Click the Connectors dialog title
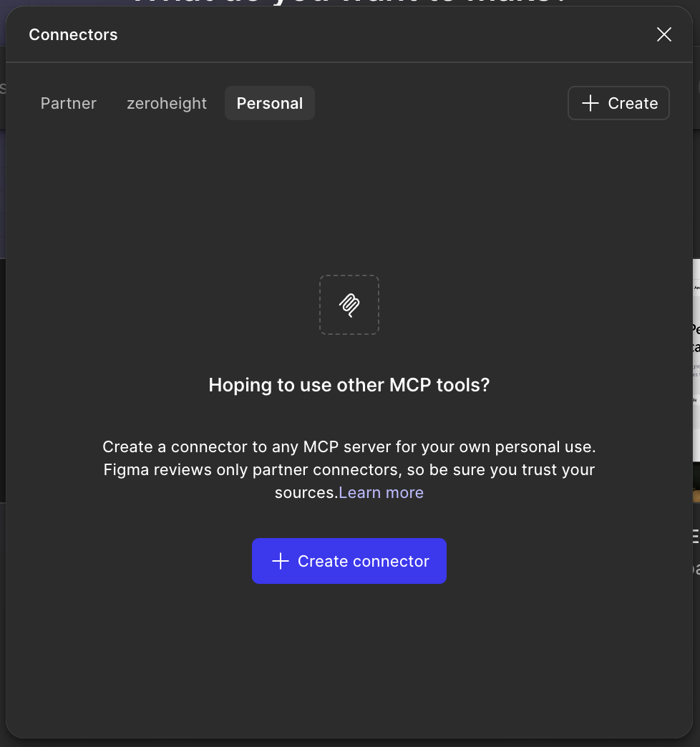The image size is (700, 747). [73, 35]
